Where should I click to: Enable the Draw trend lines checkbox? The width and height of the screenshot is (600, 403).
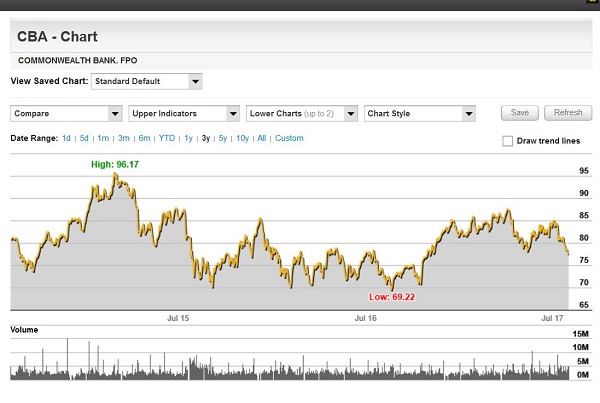508,141
